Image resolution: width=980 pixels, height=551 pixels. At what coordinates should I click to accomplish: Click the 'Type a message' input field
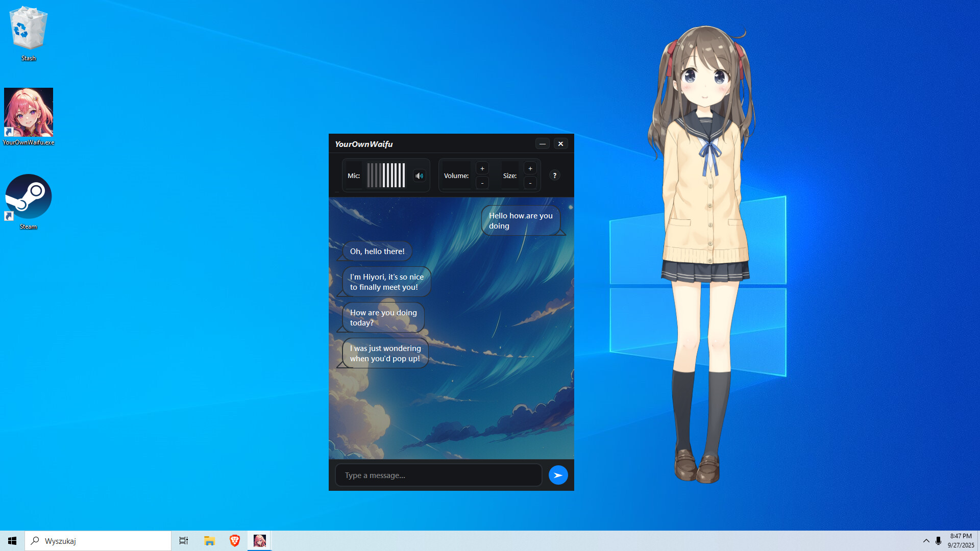click(x=438, y=474)
